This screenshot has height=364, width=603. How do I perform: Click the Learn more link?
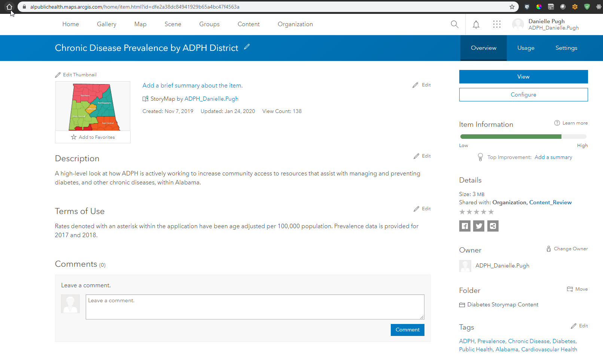[x=575, y=123]
